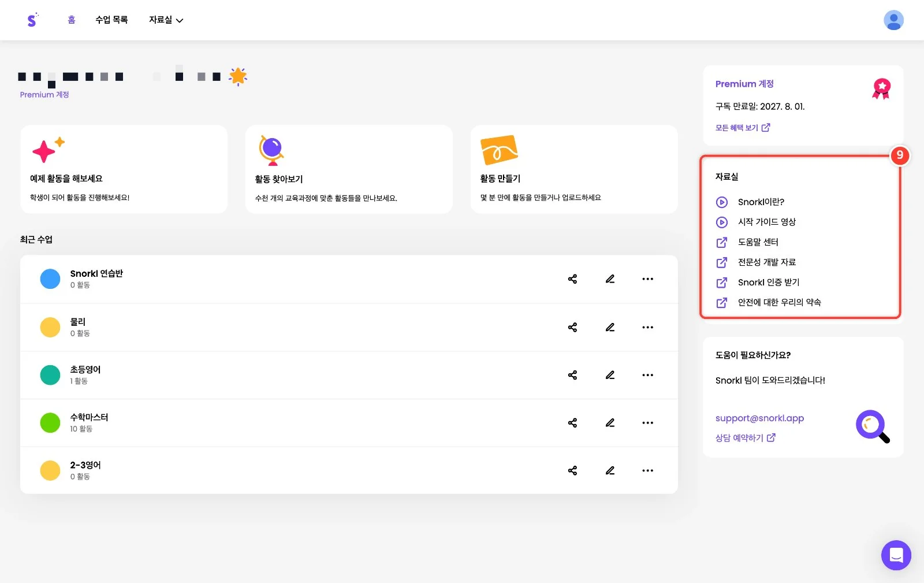The height and width of the screenshot is (583, 924).
Task: Play the Snorkl이란? video
Action: 750,202
